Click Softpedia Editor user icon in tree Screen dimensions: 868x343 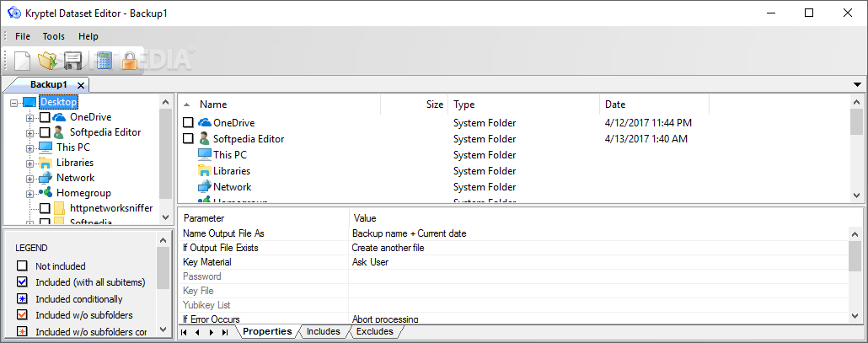pyautogui.click(x=59, y=132)
